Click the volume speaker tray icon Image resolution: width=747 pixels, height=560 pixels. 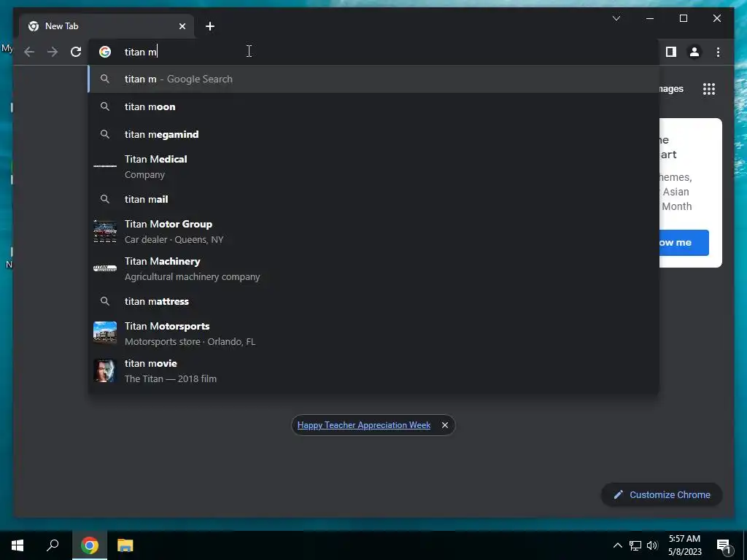pyautogui.click(x=652, y=545)
